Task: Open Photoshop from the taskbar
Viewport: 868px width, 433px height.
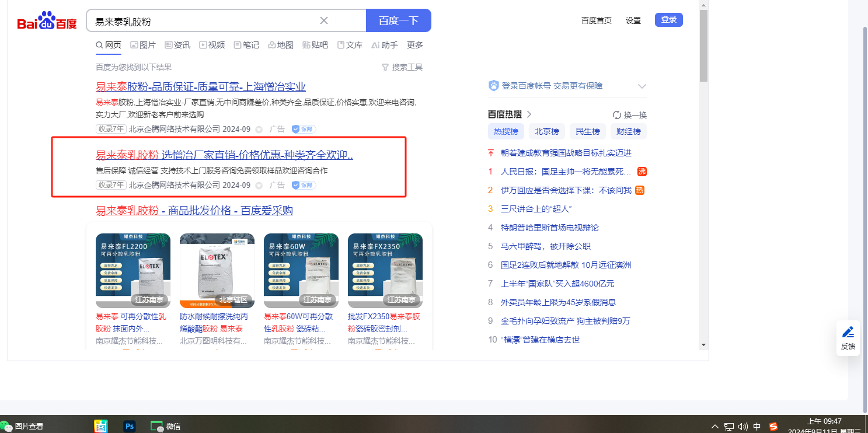Action: [130, 427]
